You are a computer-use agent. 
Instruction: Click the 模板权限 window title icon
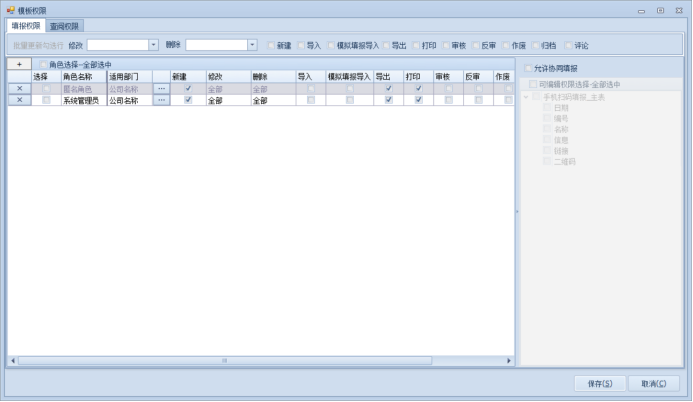click(x=10, y=9)
